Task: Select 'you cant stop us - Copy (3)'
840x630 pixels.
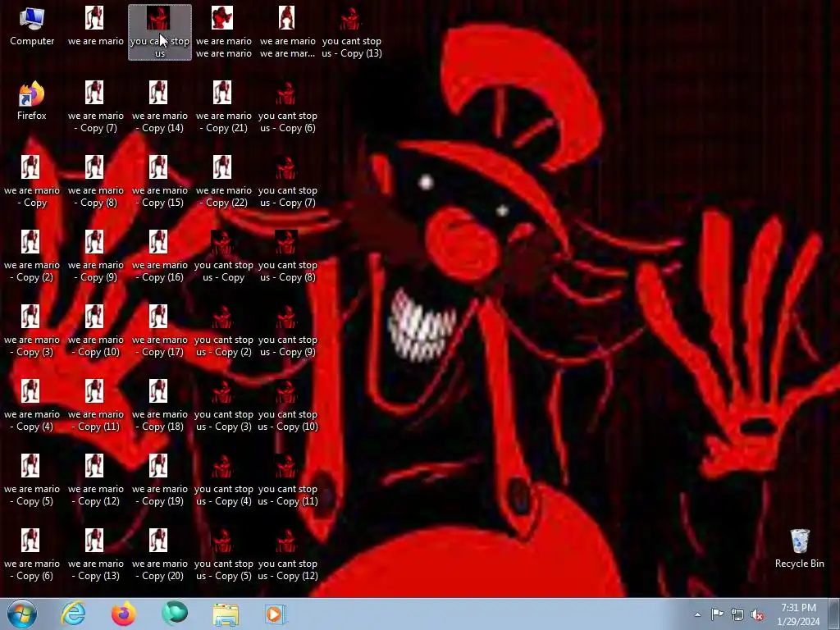Action: point(224,405)
